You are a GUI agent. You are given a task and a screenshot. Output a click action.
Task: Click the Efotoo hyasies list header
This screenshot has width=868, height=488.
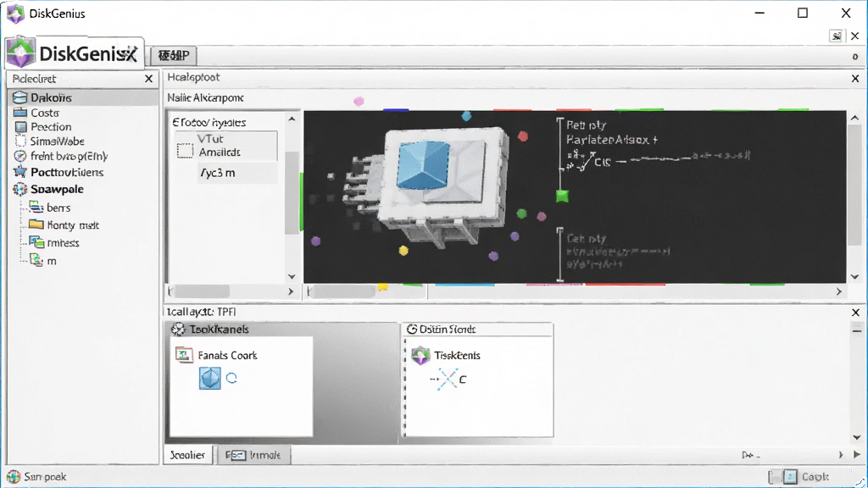click(x=209, y=122)
